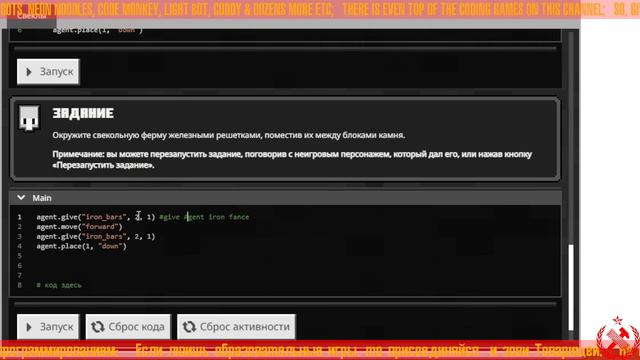Viewport: 640px width, 360px height.
Task: Click the refresh icon in Сброс кода
Action: pos(98,327)
